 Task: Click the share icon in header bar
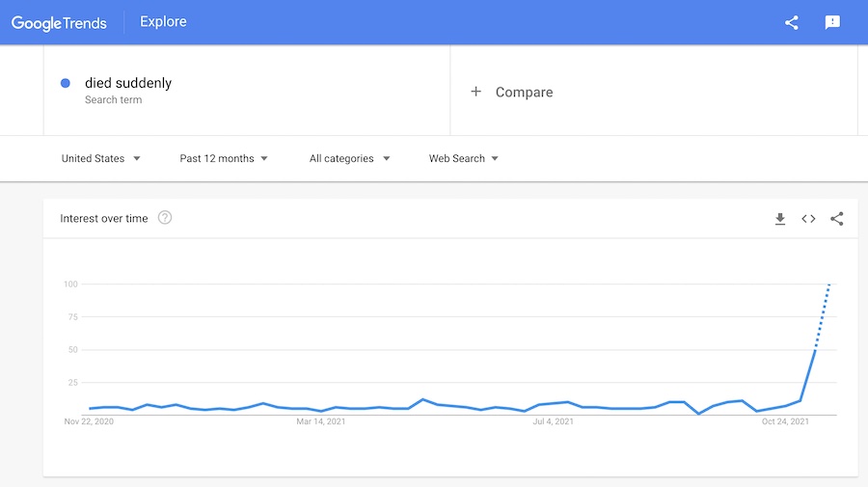pos(792,23)
